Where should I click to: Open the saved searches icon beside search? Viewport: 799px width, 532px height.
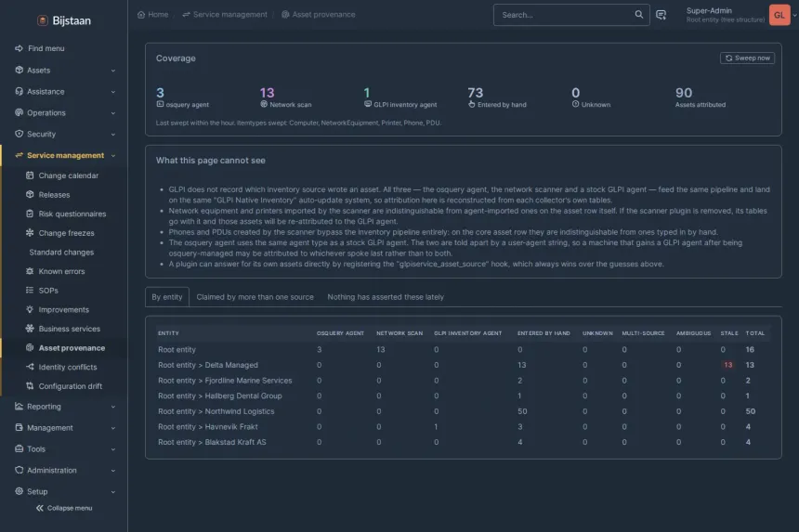click(x=661, y=15)
